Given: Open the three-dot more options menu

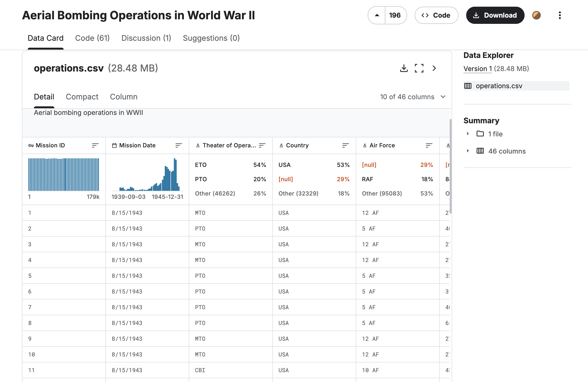Looking at the screenshot, I should pyautogui.click(x=560, y=15).
